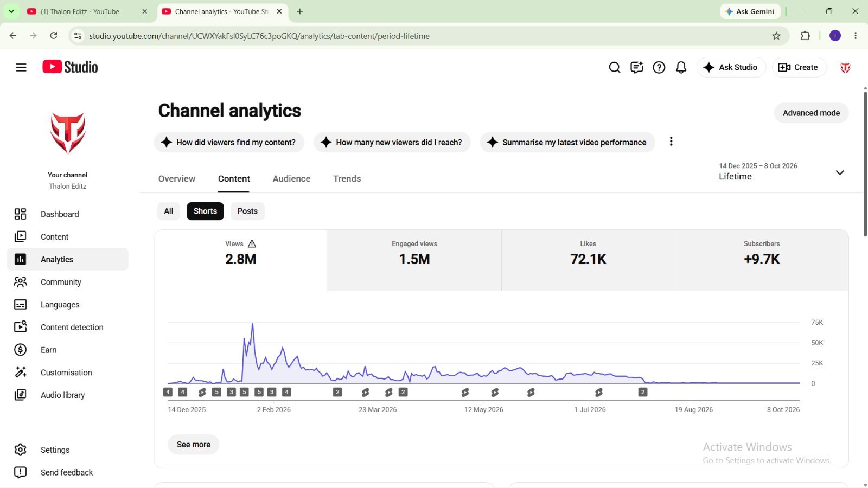868x488 pixels.
Task: Open the help question mark icon
Action: (x=659, y=67)
